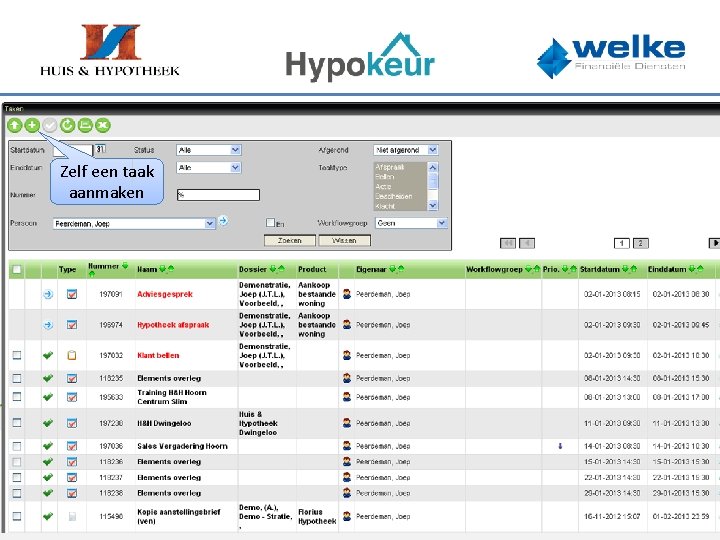Sort Einddatum column ascending with up arrow
This screenshot has width=720, height=540.
tap(700, 269)
